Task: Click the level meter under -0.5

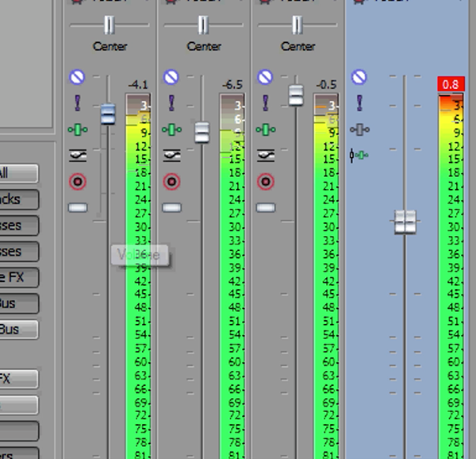Action: click(326, 276)
